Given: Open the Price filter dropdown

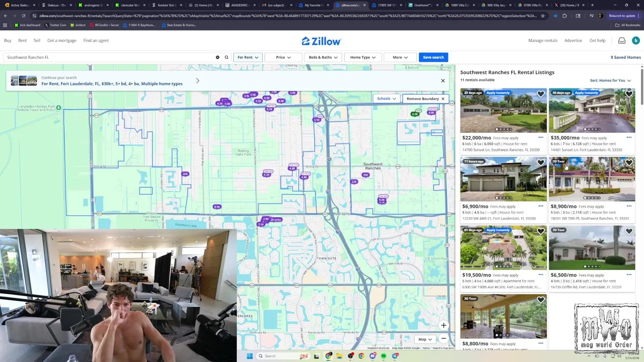Looking at the screenshot, I should [283, 57].
